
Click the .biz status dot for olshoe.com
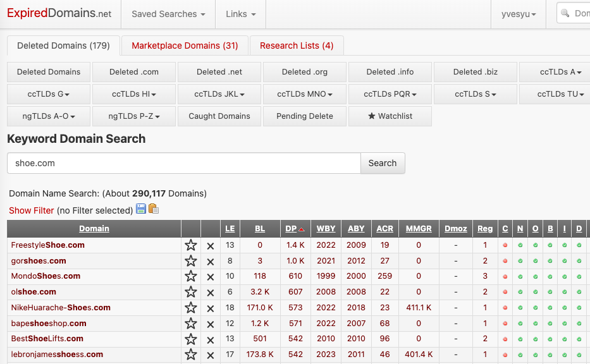[x=550, y=292]
